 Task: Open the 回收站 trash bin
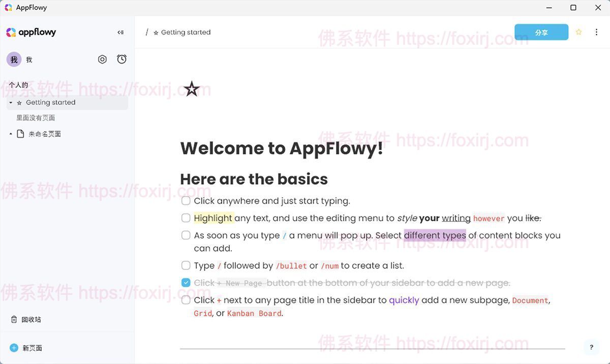(30, 319)
